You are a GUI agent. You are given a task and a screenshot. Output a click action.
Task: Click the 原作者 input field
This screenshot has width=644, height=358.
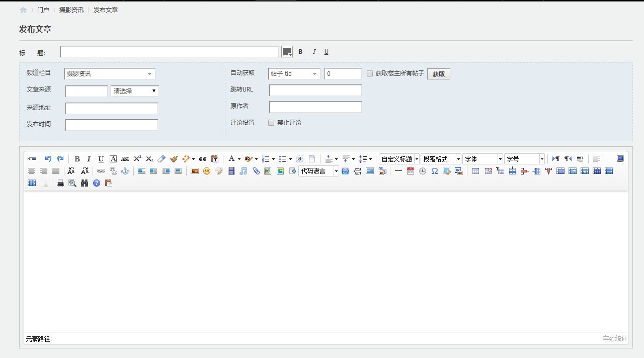[x=315, y=107]
